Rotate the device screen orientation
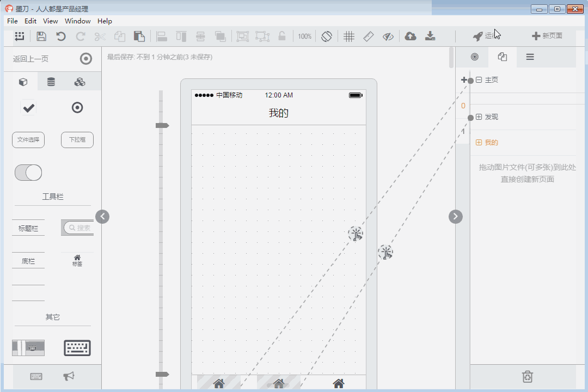This screenshot has width=588, height=392. 326,36
